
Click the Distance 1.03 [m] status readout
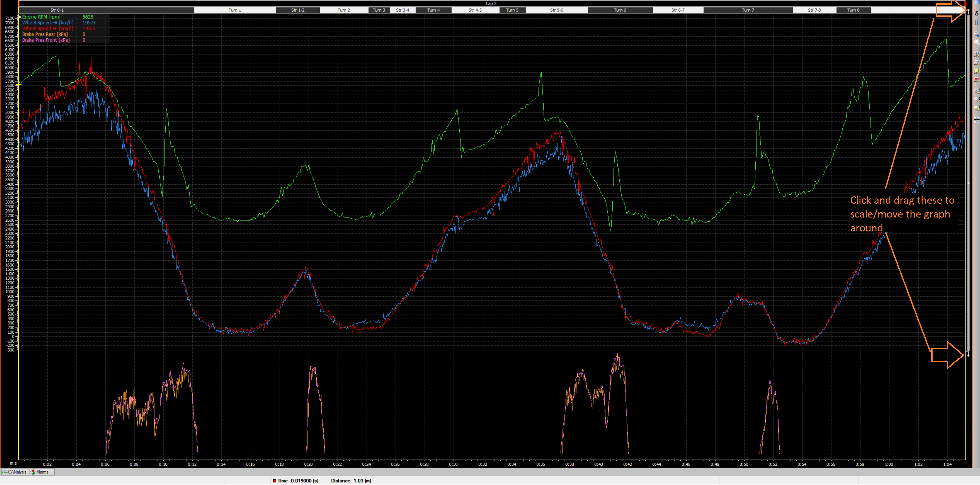pyautogui.click(x=351, y=481)
